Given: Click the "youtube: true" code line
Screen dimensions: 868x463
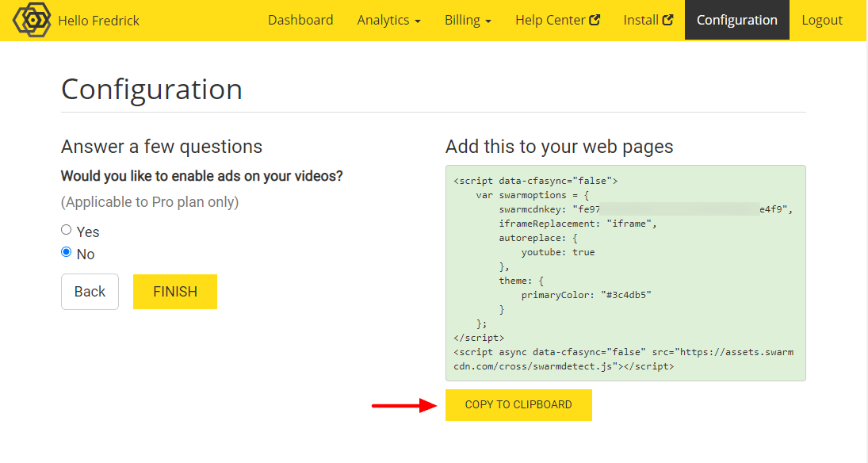Looking at the screenshot, I should pos(558,253).
